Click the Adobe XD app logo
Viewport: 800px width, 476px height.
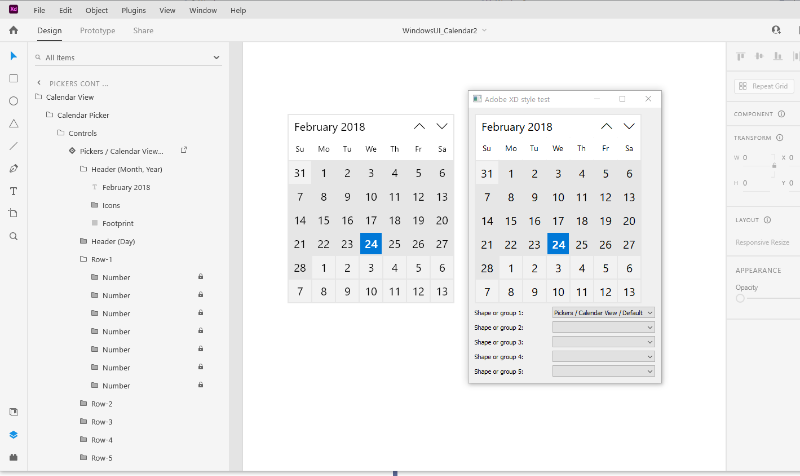[x=14, y=9]
